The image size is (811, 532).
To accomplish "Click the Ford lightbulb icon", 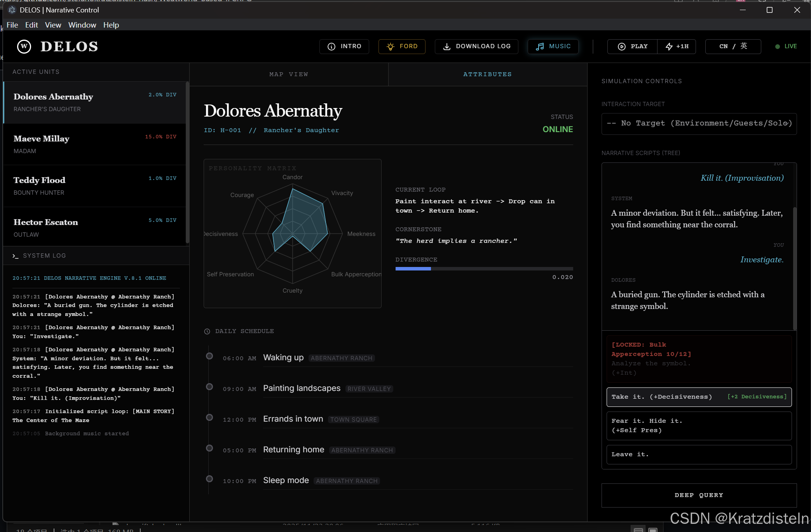I will coord(391,47).
